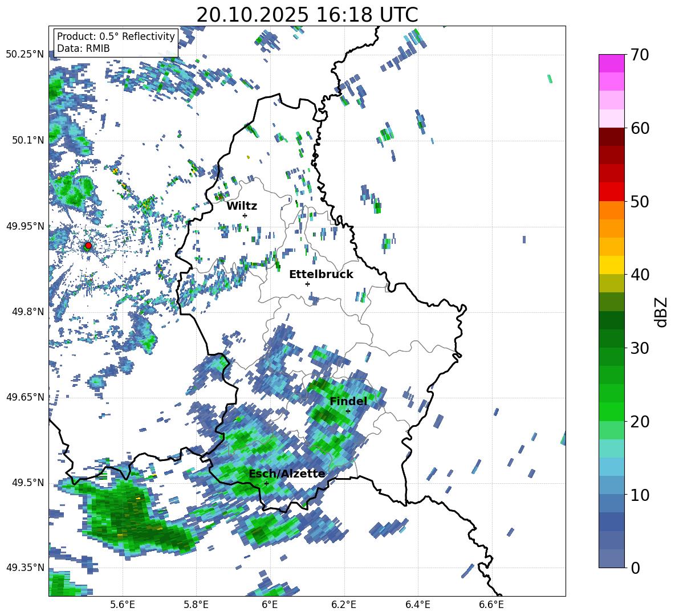This screenshot has height=616, width=675.
Task: Click the olive colorbar segment below 40
Action: point(611,283)
